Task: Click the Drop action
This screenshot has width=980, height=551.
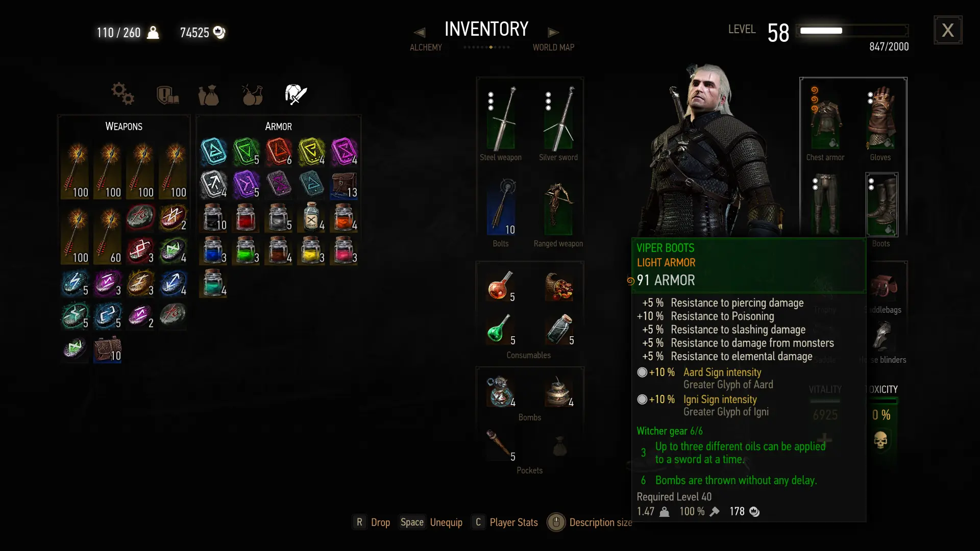Action: pyautogui.click(x=380, y=522)
